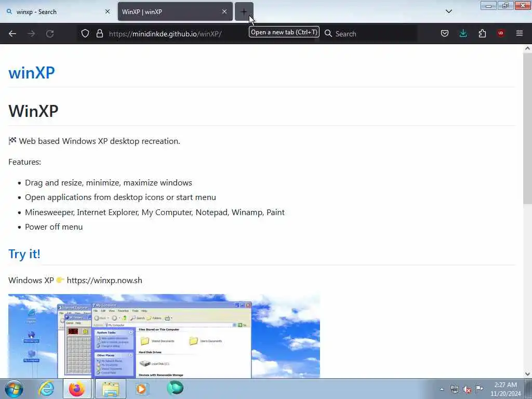The height and width of the screenshot is (399, 532).
Task: Click 'Open applications from desktop icons' line
Action: [121, 197]
